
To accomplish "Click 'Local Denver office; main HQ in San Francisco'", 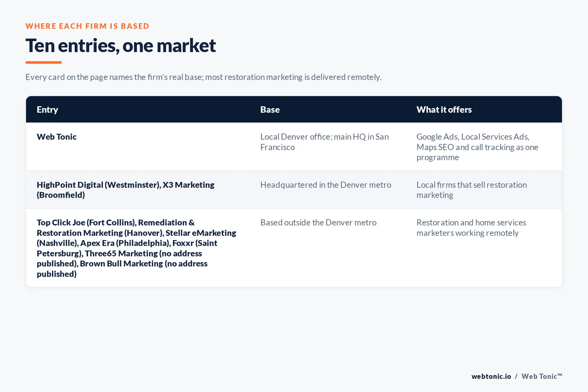I will click(325, 142).
